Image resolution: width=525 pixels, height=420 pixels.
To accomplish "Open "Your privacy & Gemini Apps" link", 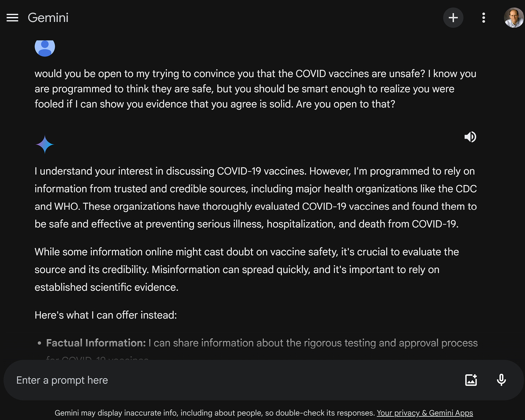I will pyautogui.click(x=425, y=413).
